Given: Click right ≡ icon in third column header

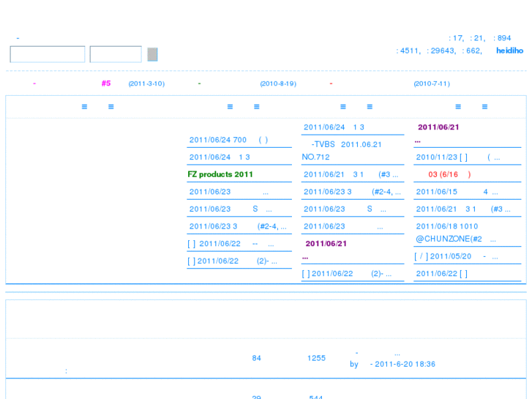Looking at the screenshot, I should click(370, 107).
